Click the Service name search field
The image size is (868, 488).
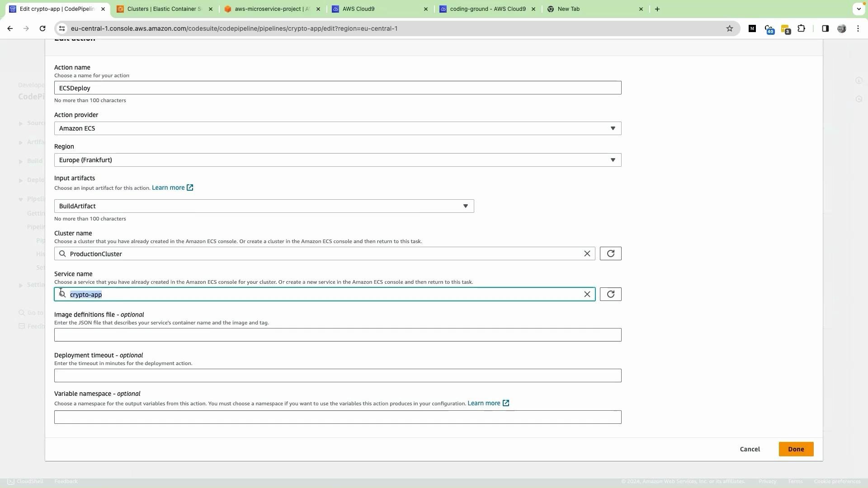click(x=325, y=294)
